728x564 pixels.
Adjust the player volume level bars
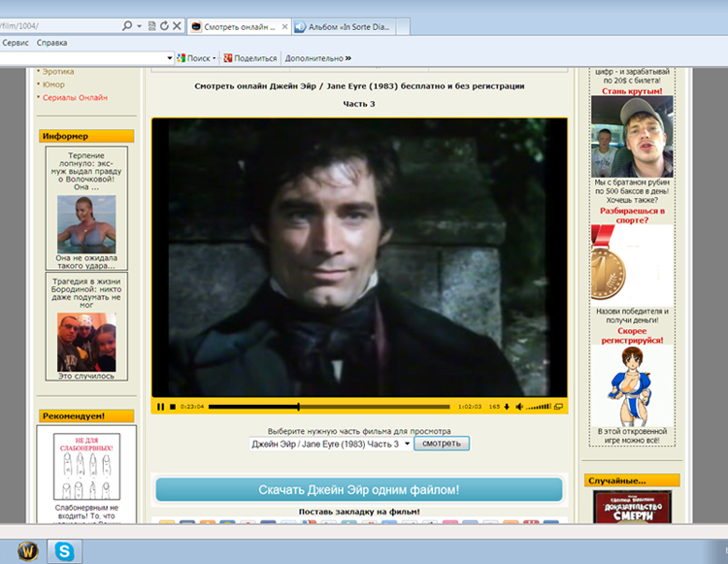click(x=539, y=407)
